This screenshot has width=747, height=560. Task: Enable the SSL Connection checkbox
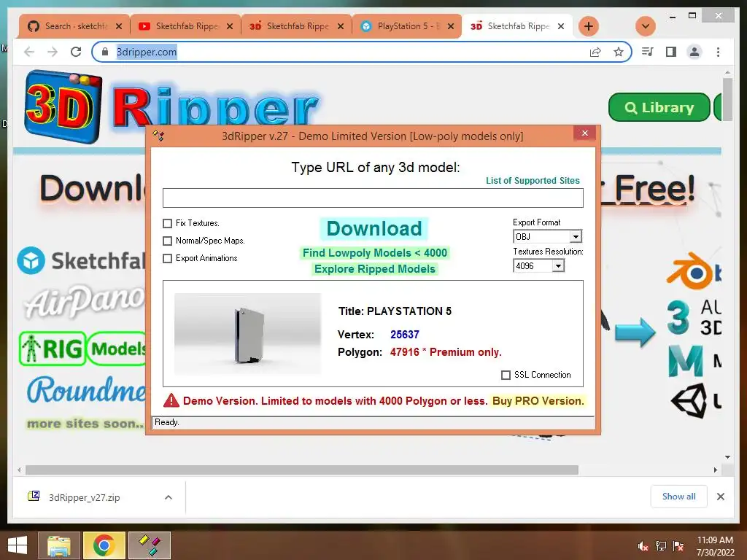click(506, 376)
